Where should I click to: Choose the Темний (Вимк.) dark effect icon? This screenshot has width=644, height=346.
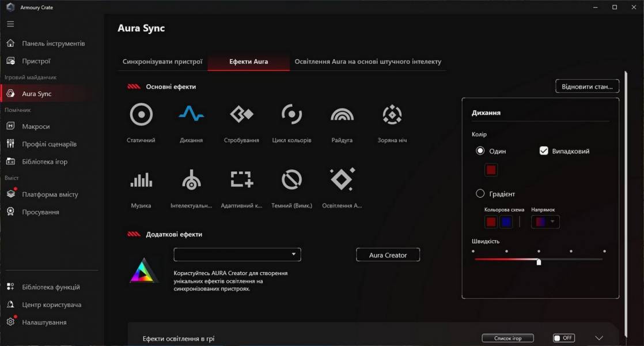[x=291, y=179]
